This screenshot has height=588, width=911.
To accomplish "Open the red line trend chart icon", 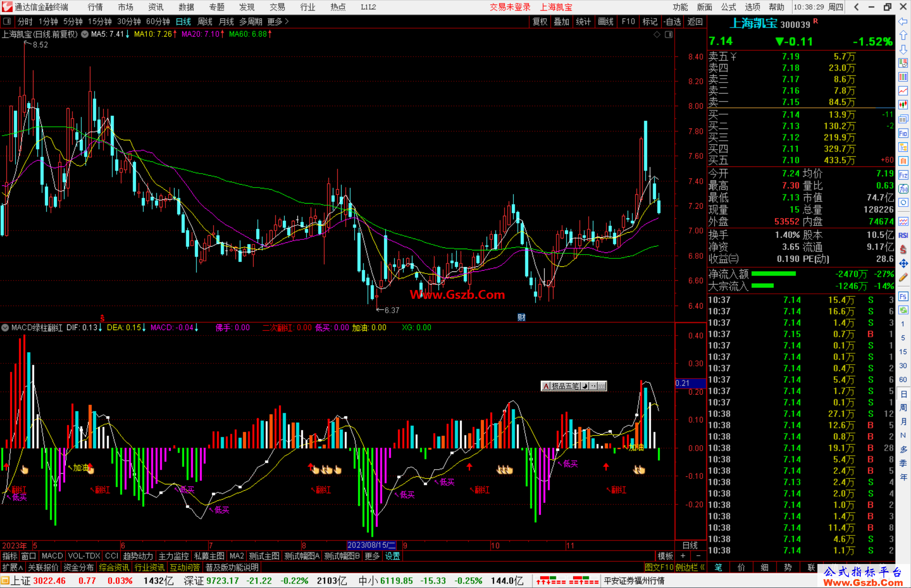I will [903, 91].
